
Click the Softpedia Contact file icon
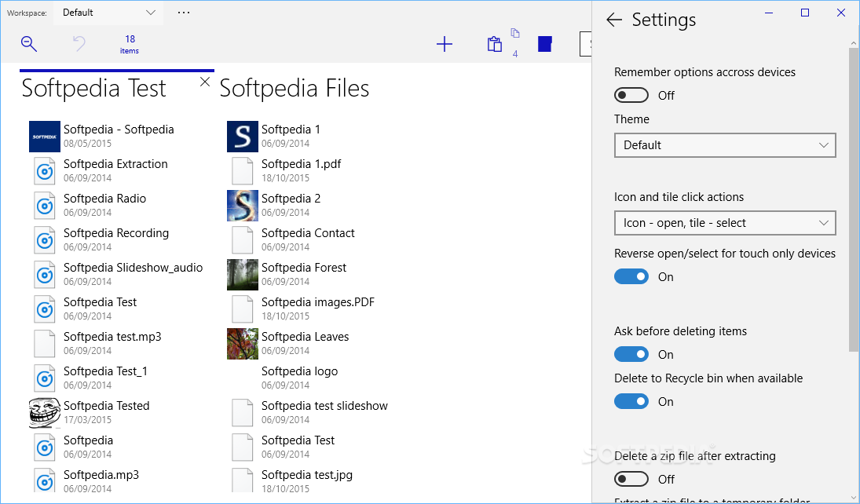click(243, 240)
